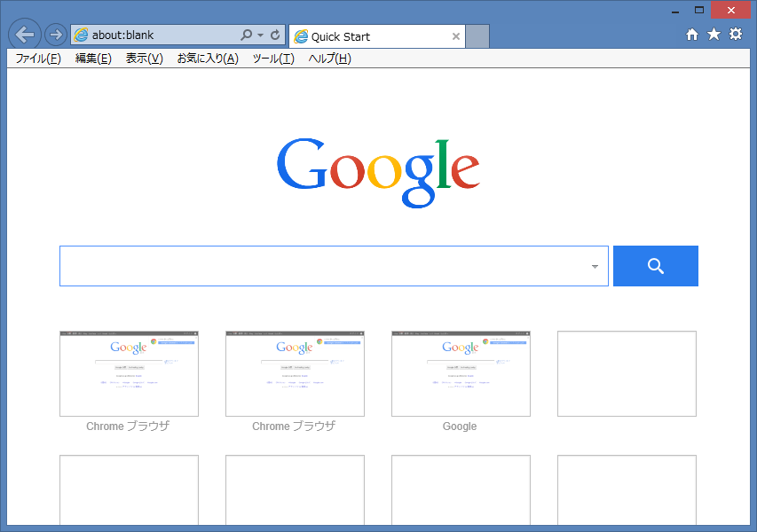Click the "Google" caption under the thumbnail
Image resolution: width=757 pixels, height=532 pixels.
tap(460, 426)
